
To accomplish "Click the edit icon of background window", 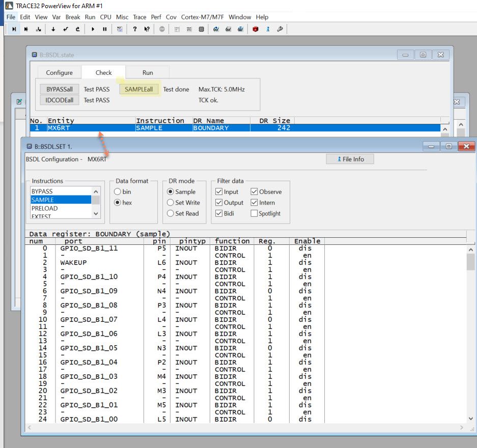I will click(x=19, y=102).
